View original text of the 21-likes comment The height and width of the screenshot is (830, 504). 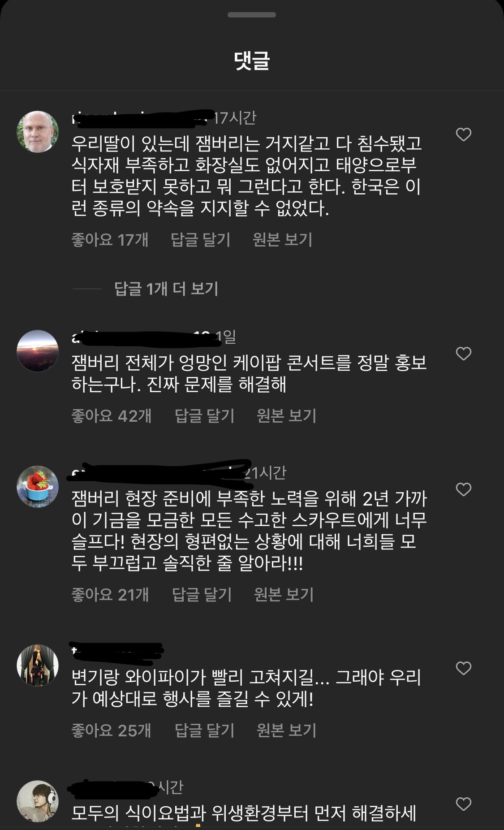pos(284,594)
